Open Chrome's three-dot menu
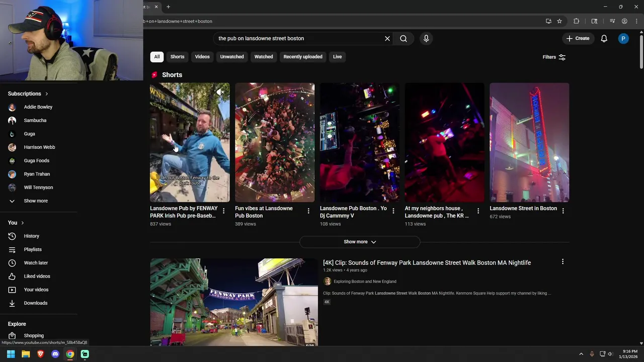This screenshot has height=362, width=644. point(636,21)
